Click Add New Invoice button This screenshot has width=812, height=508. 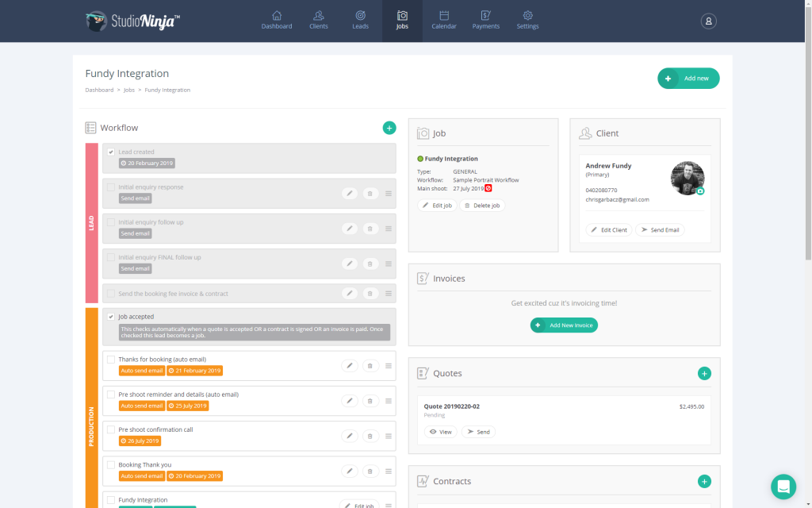(564, 325)
